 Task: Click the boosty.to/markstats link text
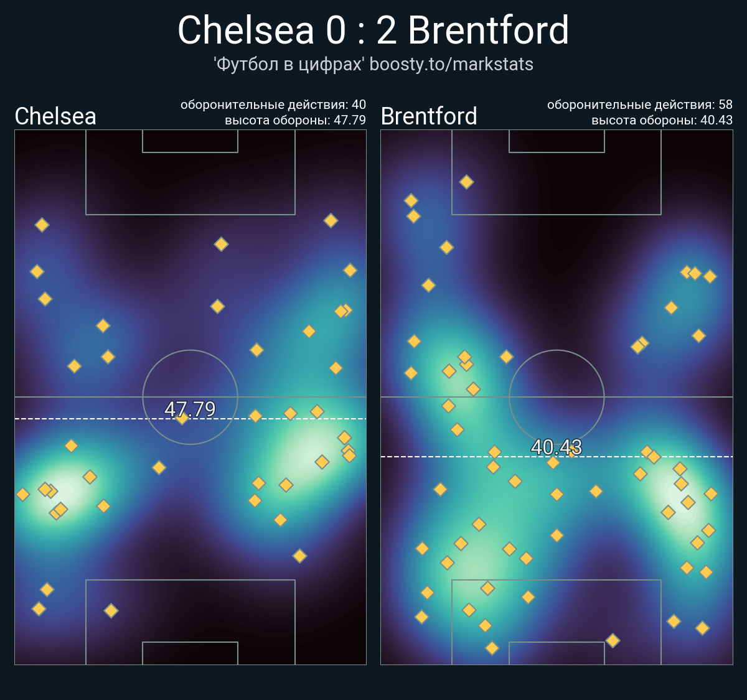click(x=451, y=64)
